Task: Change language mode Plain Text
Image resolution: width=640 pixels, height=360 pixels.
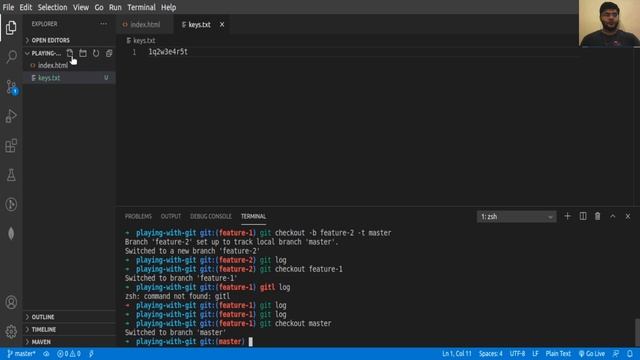Action: pos(558,354)
